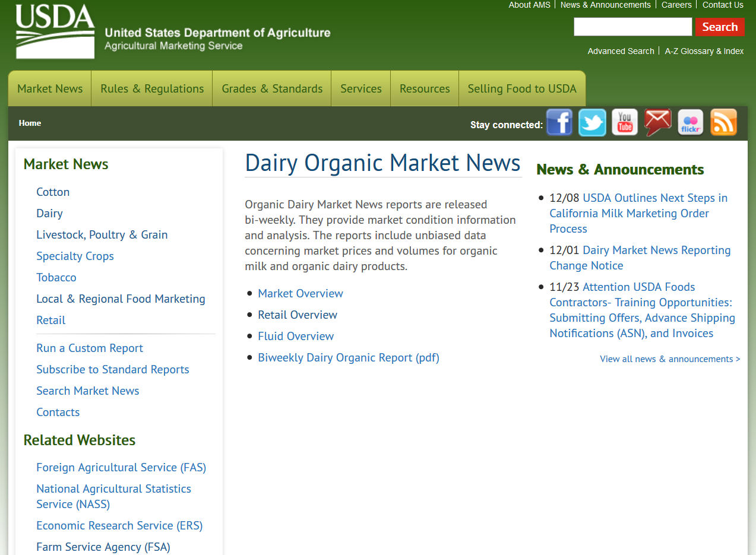Open Livestock, Poultry & Grain link
This screenshot has width=756, height=555.
pos(102,234)
